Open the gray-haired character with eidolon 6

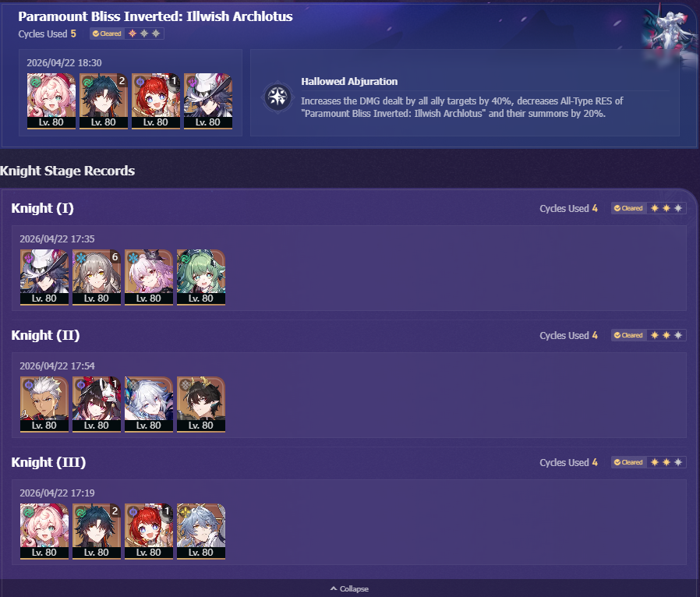pyautogui.click(x=97, y=277)
